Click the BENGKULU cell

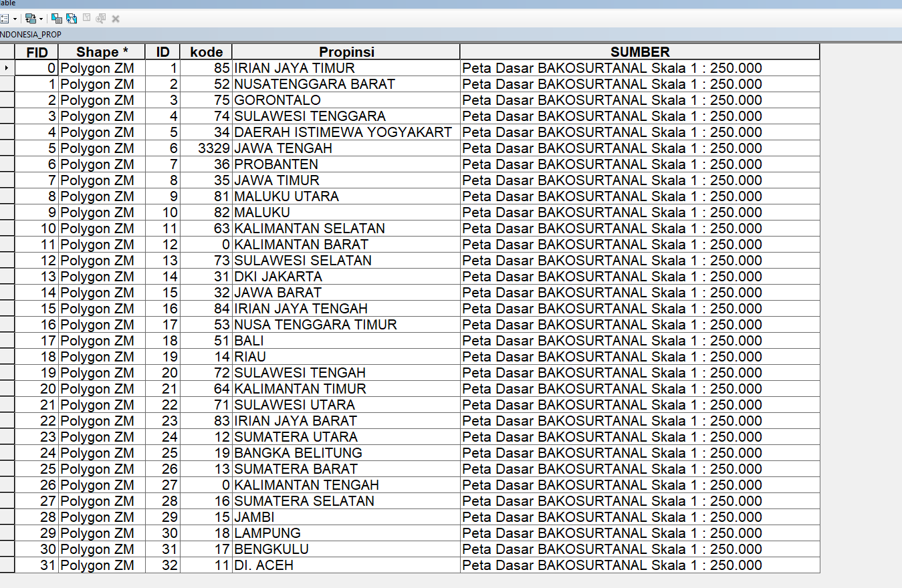point(346,549)
